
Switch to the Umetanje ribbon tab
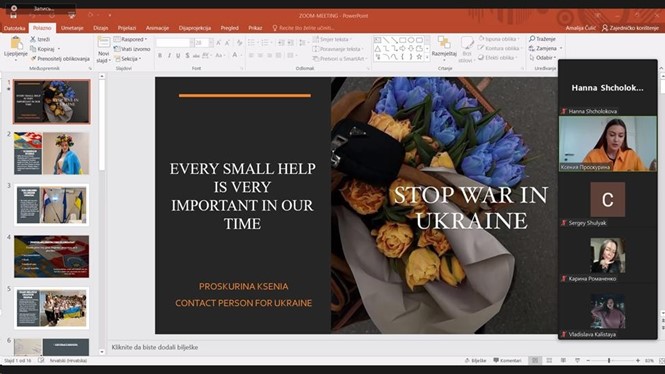pos(72,28)
